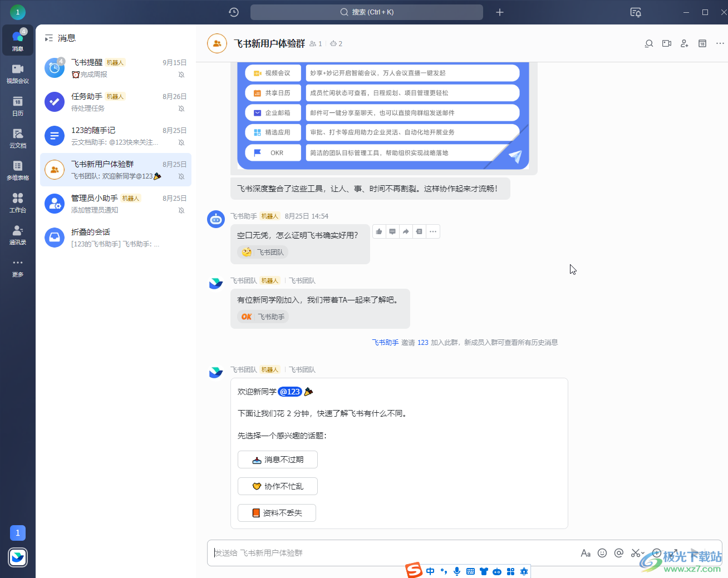Click the search box (Ctrl+K)

click(367, 12)
